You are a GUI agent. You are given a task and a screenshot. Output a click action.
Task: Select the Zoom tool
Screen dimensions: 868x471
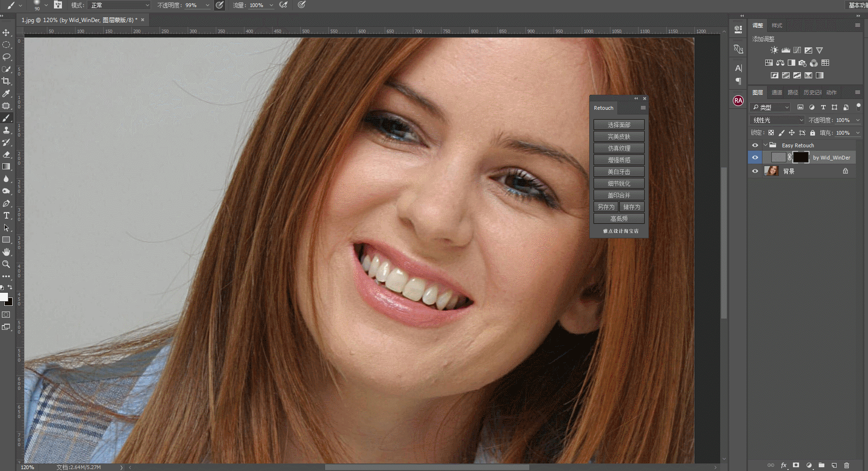click(7, 264)
